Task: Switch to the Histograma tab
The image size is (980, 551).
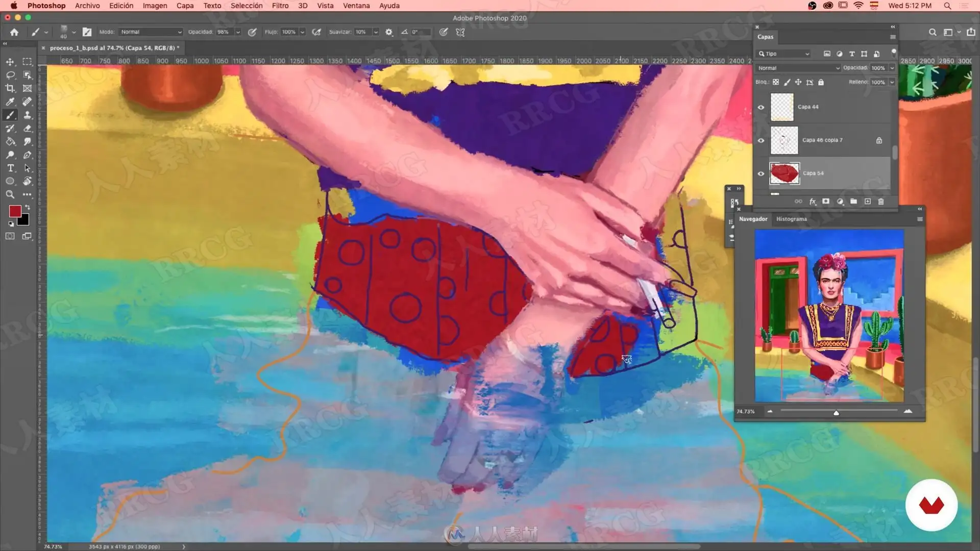Action: pos(791,219)
